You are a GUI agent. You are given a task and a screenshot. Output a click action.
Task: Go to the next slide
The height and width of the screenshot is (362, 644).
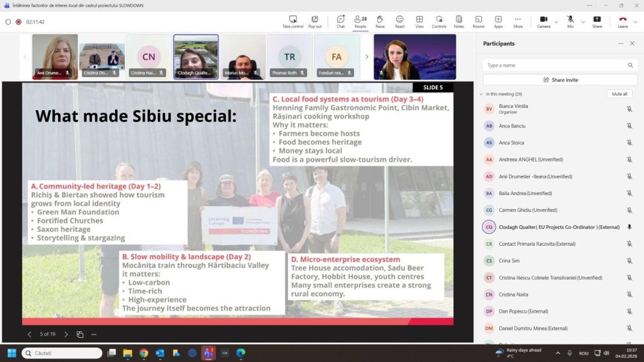point(66,334)
